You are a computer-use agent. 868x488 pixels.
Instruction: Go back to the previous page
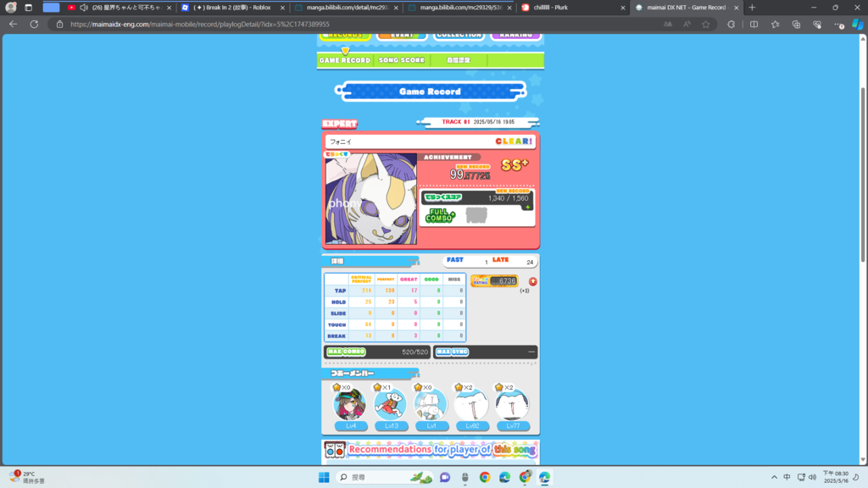[x=14, y=25]
